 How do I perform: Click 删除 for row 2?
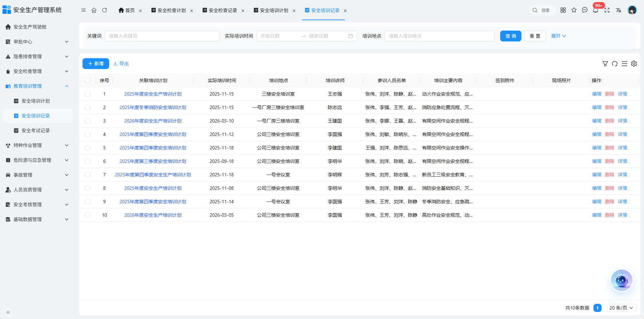610,107
